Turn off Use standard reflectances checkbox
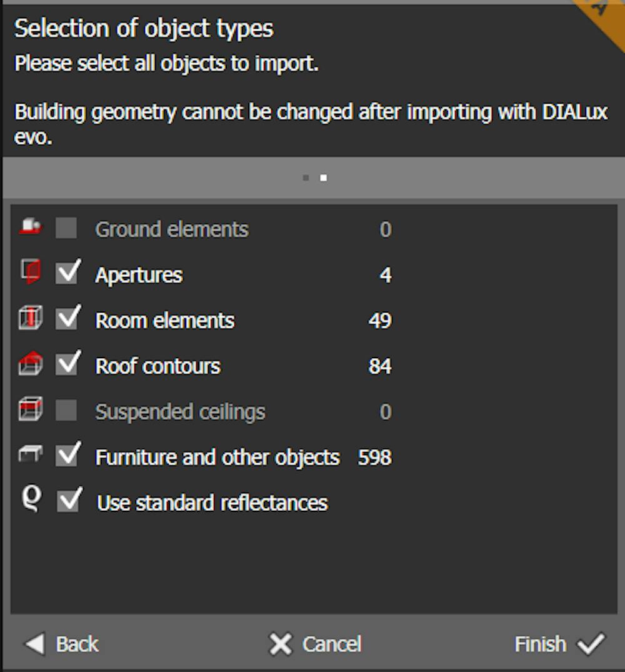The width and height of the screenshot is (625, 672). coord(69,501)
